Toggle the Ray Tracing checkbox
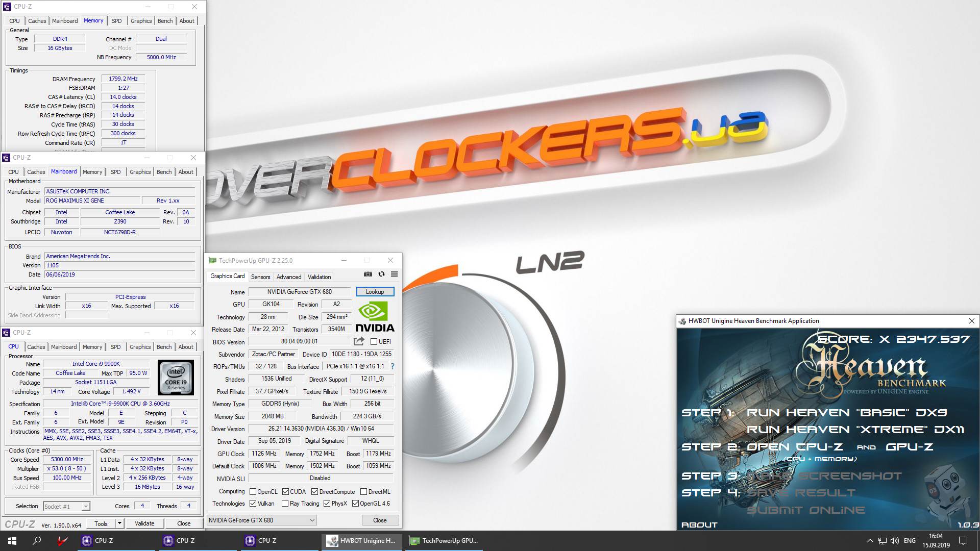The image size is (980, 551). click(x=285, y=504)
